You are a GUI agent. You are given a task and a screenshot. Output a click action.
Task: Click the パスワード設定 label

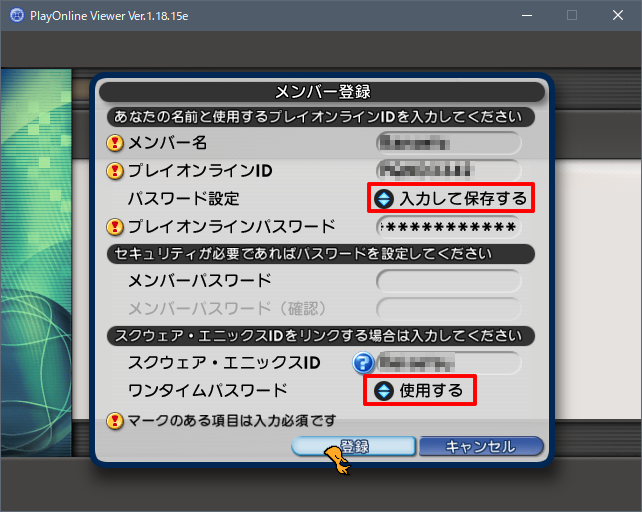pos(183,199)
